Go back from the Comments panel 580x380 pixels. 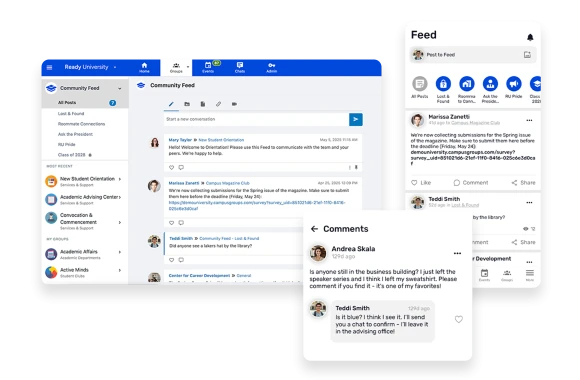pos(314,229)
